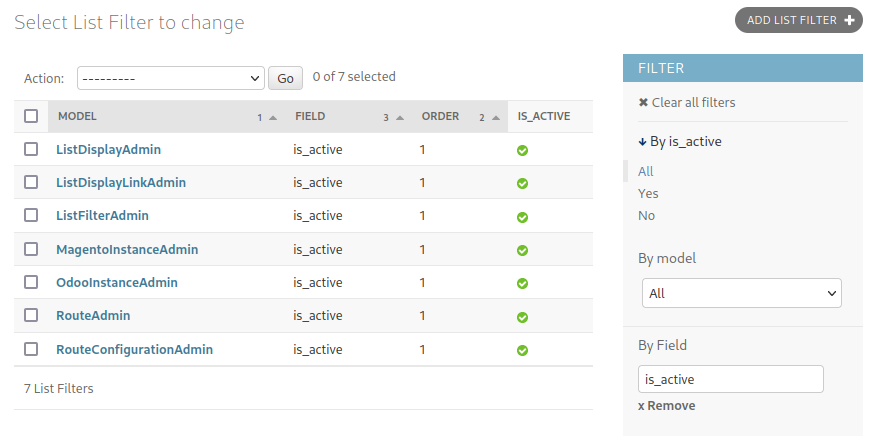Open the Action dropdown menu
The image size is (877, 444).
(x=171, y=78)
